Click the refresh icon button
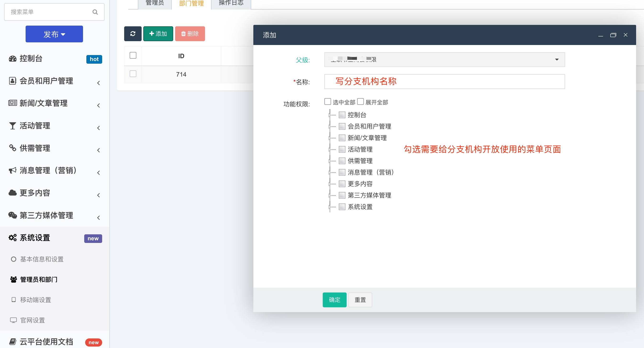Screen dimensions: 644x348 point(133,34)
